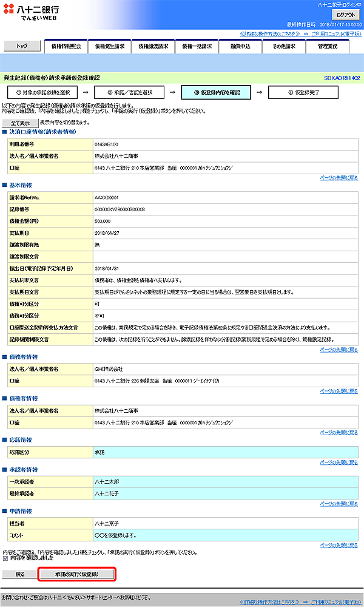Click ページの先頭に戻る under 応諾情報 section
The image size is (364, 607).
point(339,462)
